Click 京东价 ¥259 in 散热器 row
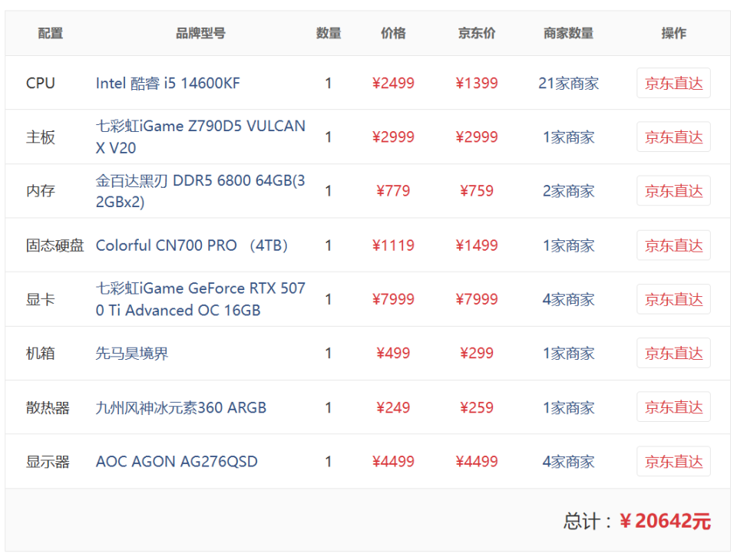 [x=477, y=407]
